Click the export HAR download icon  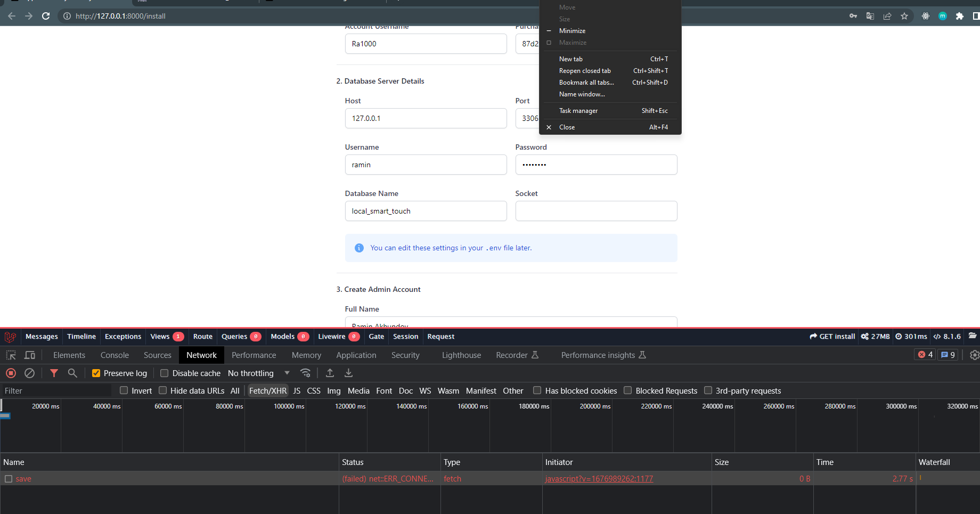[x=348, y=373]
